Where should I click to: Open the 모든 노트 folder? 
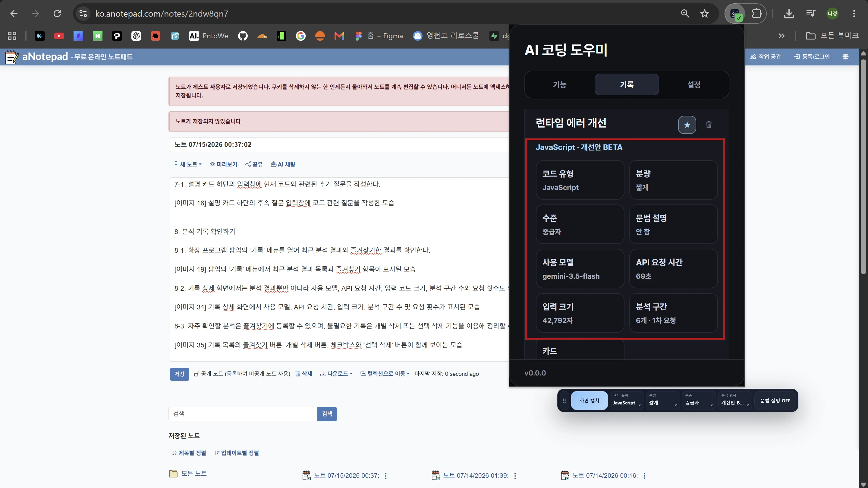pyautogui.click(x=188, y=474)
